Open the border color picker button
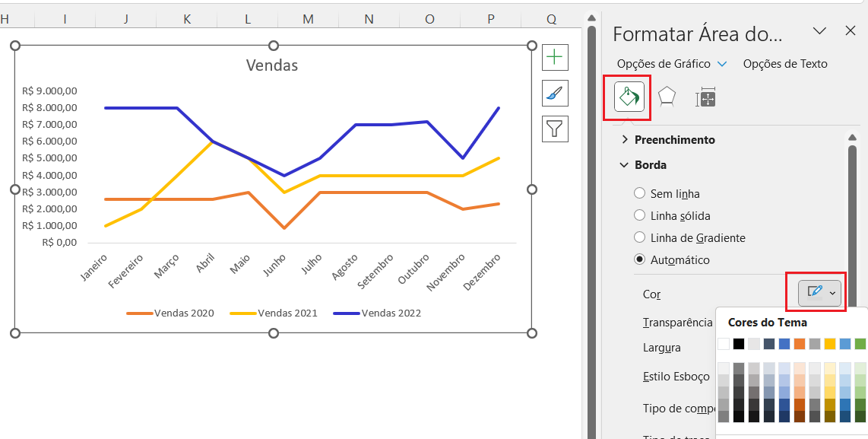 [x=819, y=293]
